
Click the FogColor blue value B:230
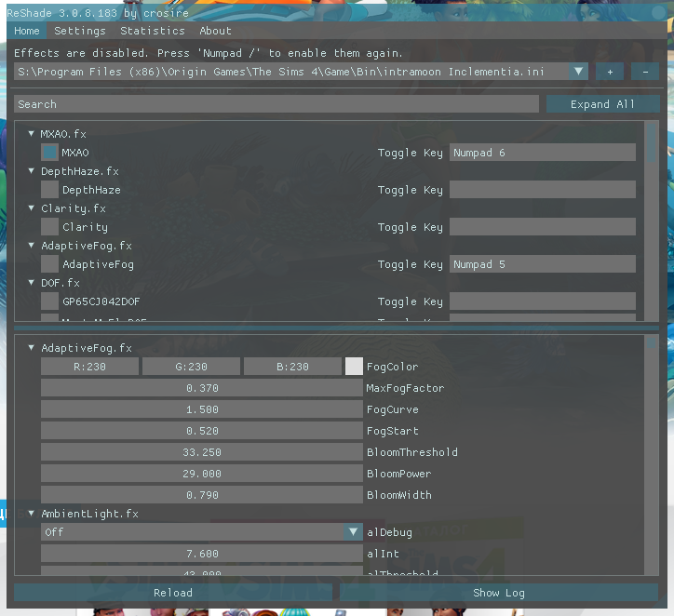click(x=292, y=367)
